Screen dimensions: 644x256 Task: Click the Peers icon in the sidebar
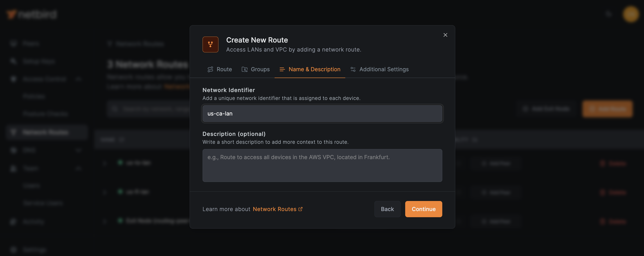(x=13, y=43)
